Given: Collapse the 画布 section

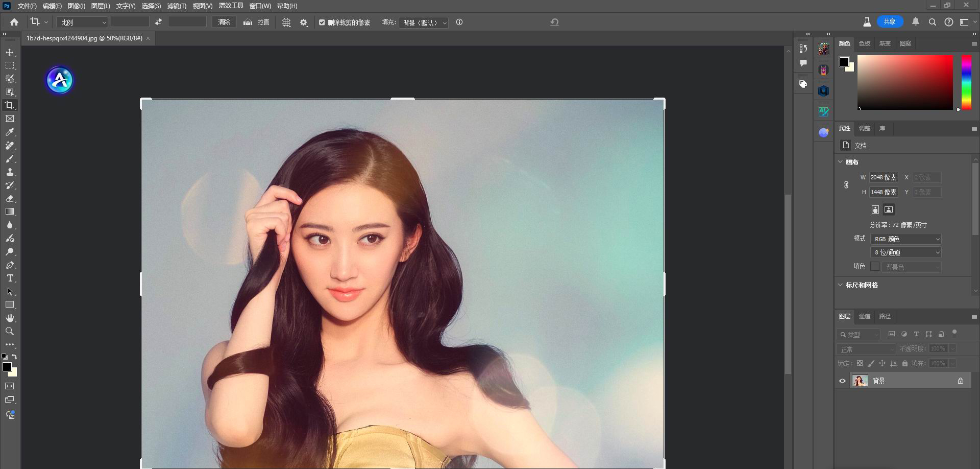Looking at the screenshot, I should [x=841, y=162].
